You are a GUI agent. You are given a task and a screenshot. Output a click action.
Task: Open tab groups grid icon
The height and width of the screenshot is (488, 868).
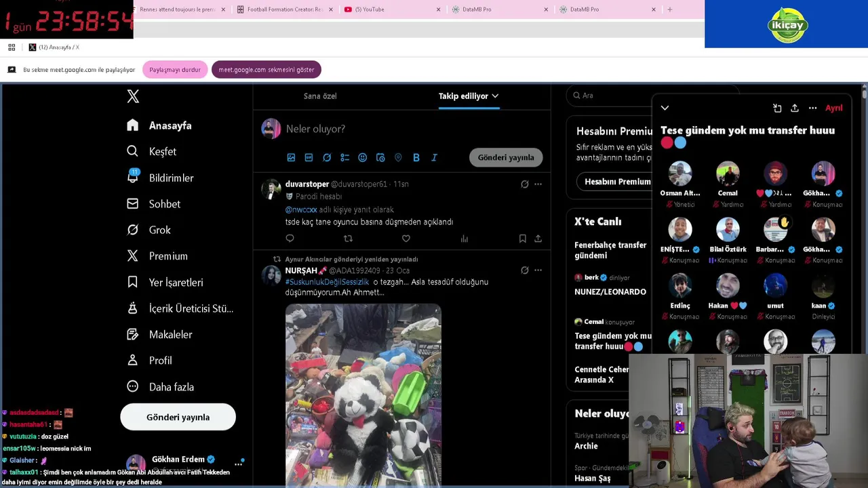point(12,47)
